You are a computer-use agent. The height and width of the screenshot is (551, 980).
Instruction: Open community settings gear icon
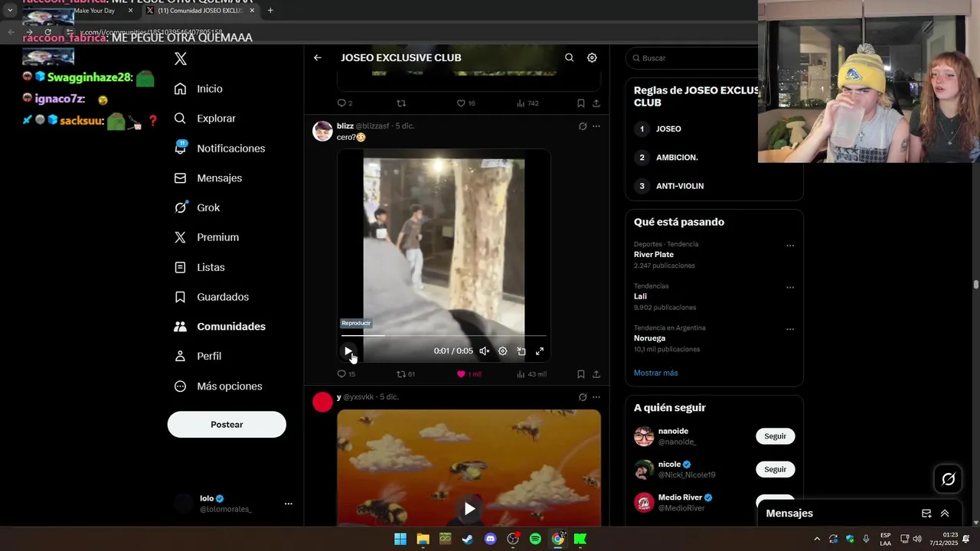click(x=592, y=57)
